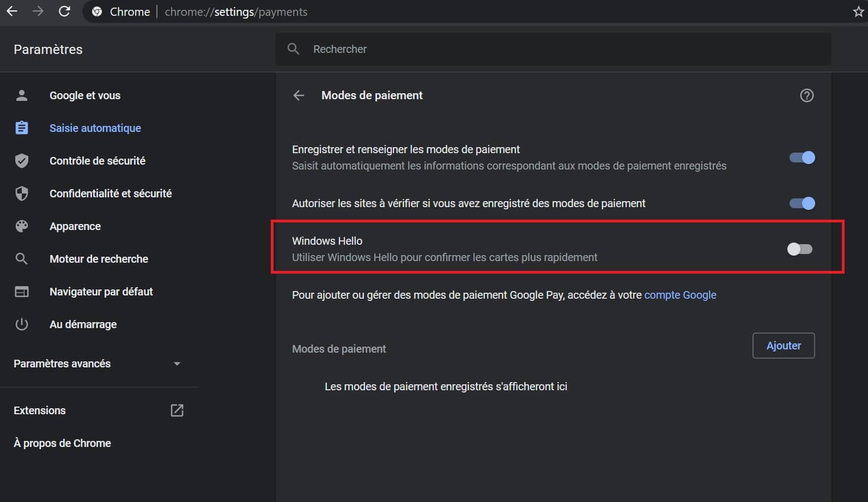Click the Ajouter button
This screenshot has height=502, width=868.
click(x=784, y=346)
